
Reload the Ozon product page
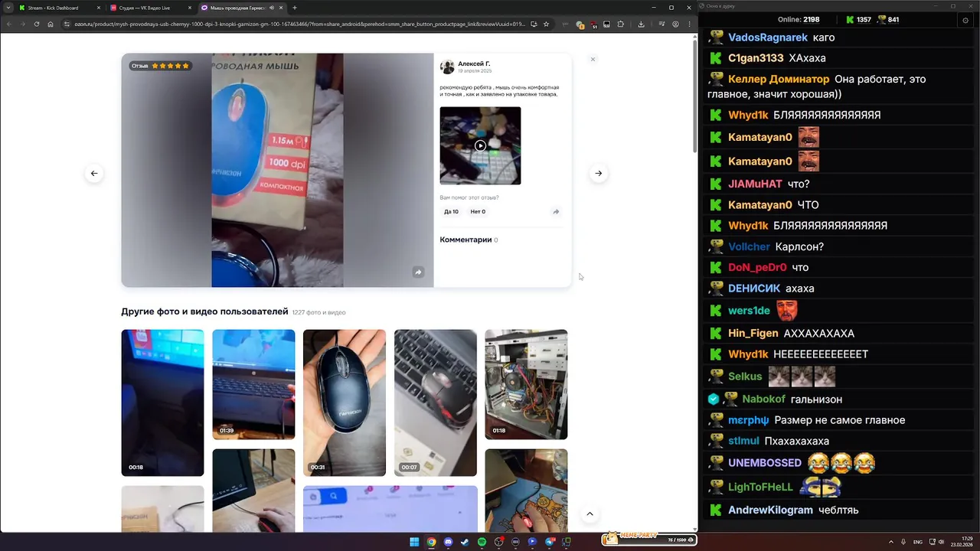pyautogui.click(x=36, y=24)
